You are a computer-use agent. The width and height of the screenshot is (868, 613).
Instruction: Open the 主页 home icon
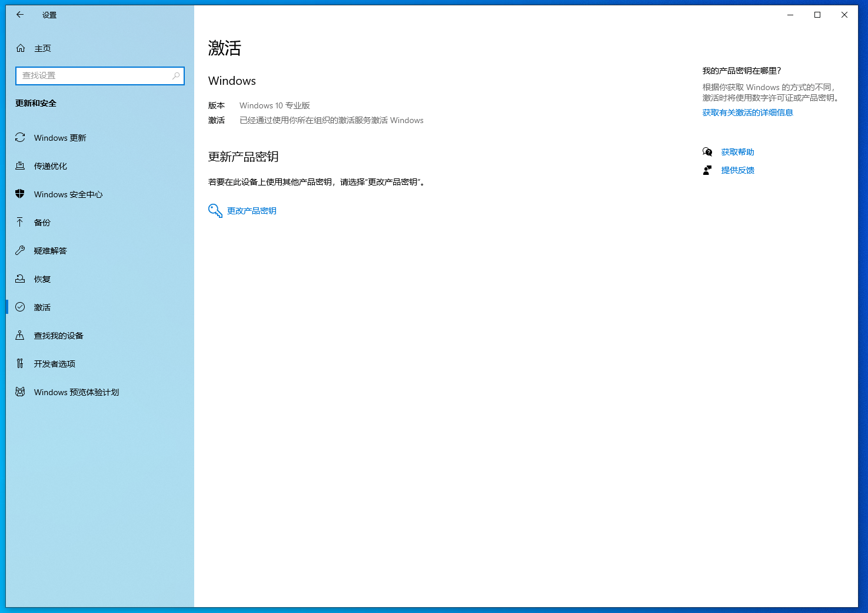(x=21, y=48)
